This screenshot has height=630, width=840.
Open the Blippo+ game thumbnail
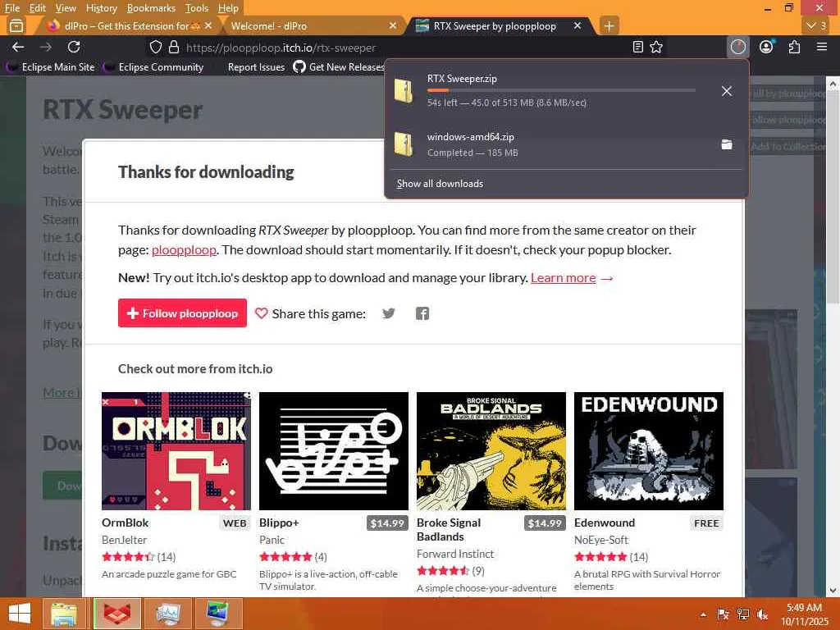[334, 451]
